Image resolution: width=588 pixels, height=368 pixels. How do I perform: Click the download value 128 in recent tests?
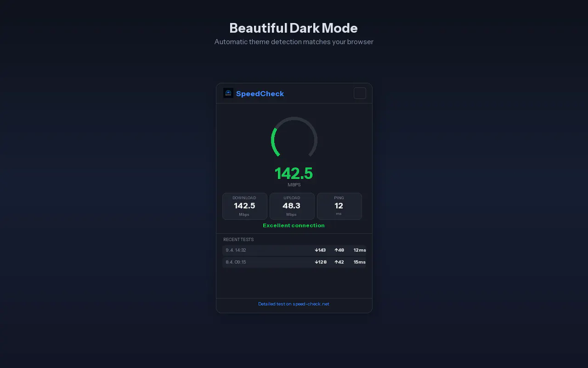pyautogui.click(x=321, y=262)
